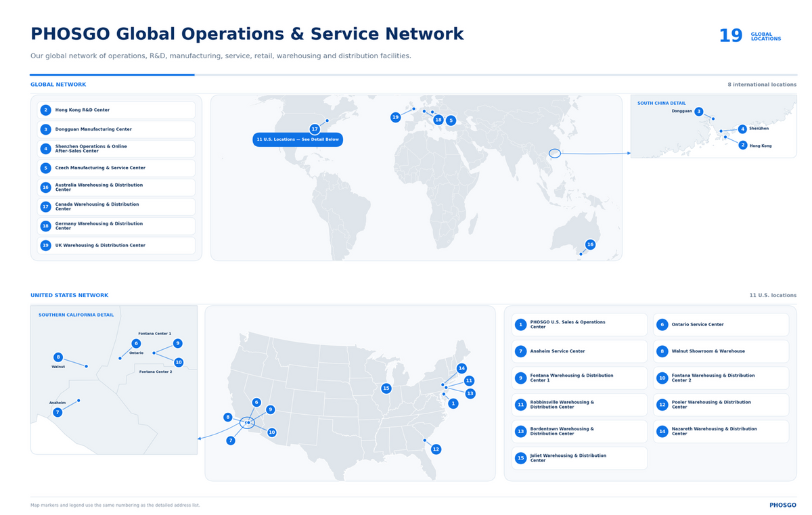Click 'Czech Manufacturing & Service Center' entry
Screen dimensions: 812x515
click(116, 168)
